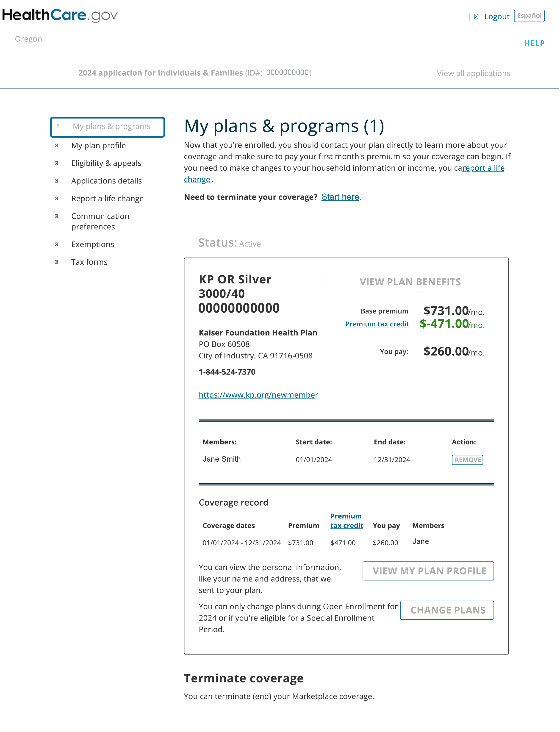Click the HealthCare.gov logo
The height and width of the screenshot is (732, 560).
tap(60, 15)
